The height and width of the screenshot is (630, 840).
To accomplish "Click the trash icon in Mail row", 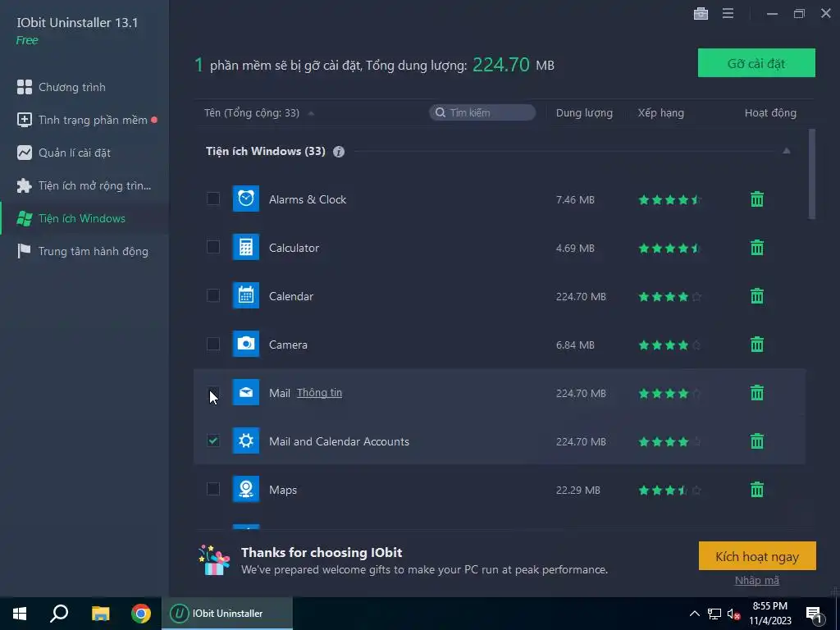I will pos(757,393).
